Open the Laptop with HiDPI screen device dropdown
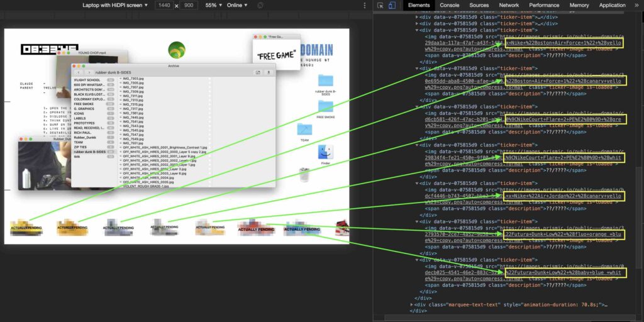The image size is (644, 322). (115, 5)
